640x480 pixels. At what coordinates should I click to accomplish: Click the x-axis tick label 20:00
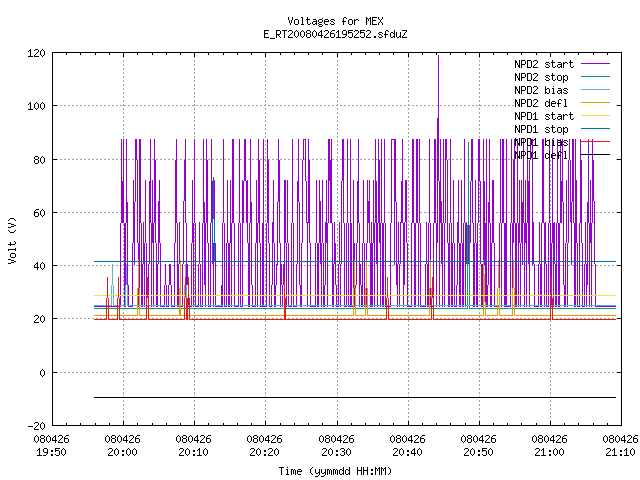[x=122, y=452]
